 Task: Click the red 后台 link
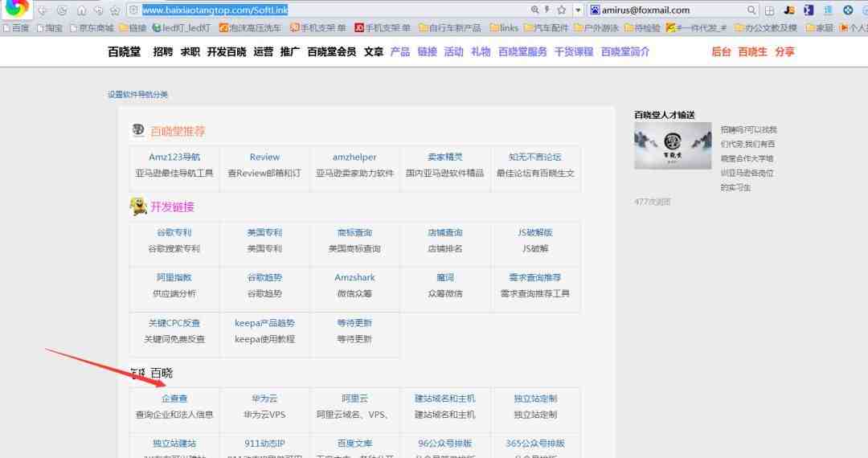(x=721, y=51)
